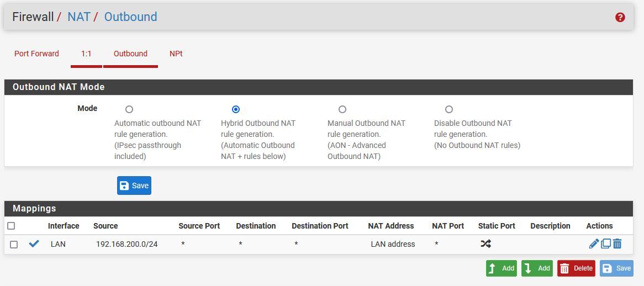Open the red help question mark icon

point(620,17)
